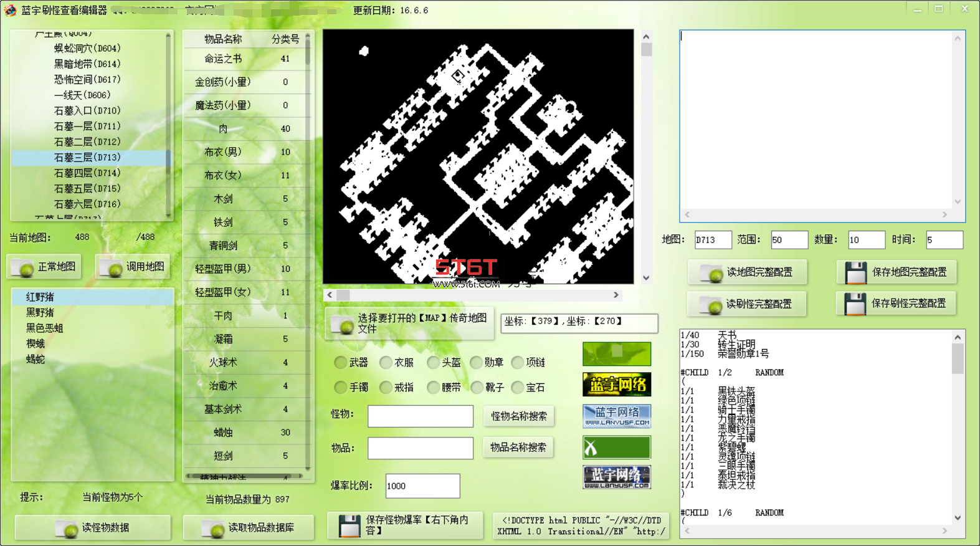Click the floppy disk icon for 保存怪物爆率

click(350, 525)
